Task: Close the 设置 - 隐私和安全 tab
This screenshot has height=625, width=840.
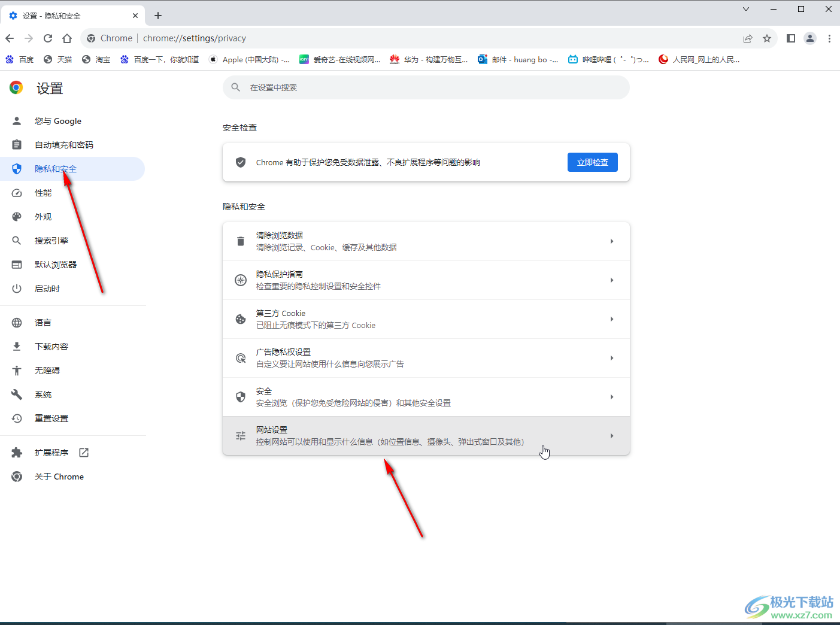Action: (135, 16)
